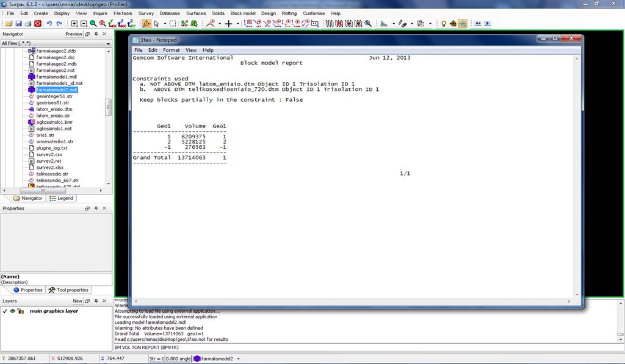625x364 pixels.
Task: Click the Zoom in box-plus icon
Action: click(74, 24)
